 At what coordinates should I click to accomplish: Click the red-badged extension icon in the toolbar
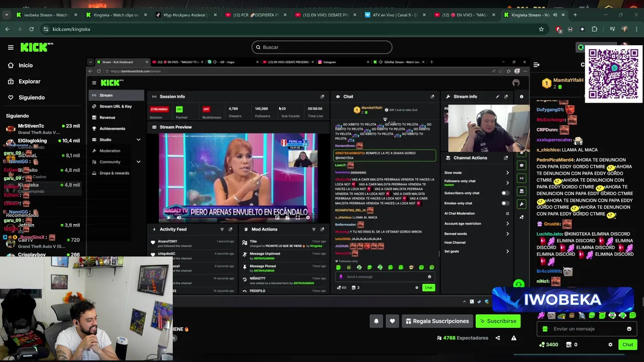click(x=558, y=29)
